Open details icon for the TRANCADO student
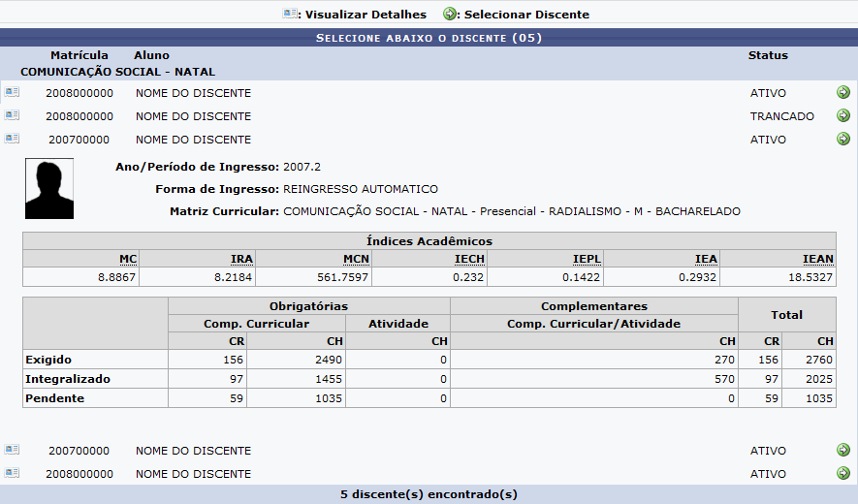Screen dimensions: 858x504 click(x=12, y=115)
